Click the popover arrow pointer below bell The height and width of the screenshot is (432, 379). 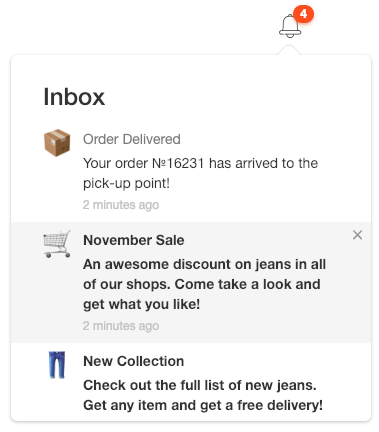coord(289,50)
